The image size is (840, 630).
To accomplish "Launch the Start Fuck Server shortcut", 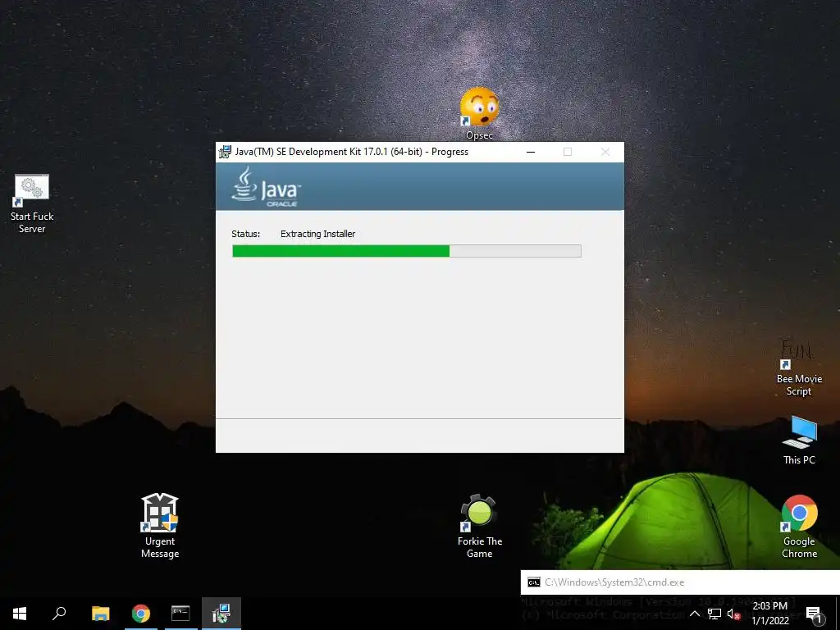I will pos(32,204).
